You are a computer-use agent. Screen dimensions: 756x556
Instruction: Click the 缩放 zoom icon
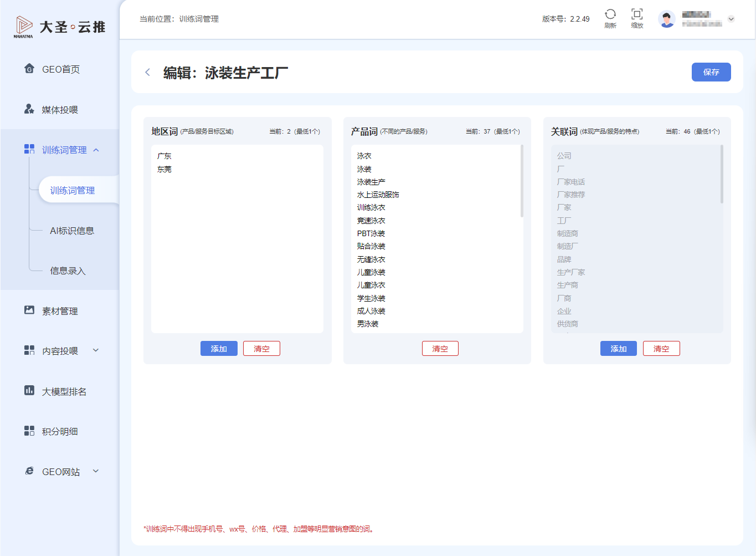coord(637,14)
